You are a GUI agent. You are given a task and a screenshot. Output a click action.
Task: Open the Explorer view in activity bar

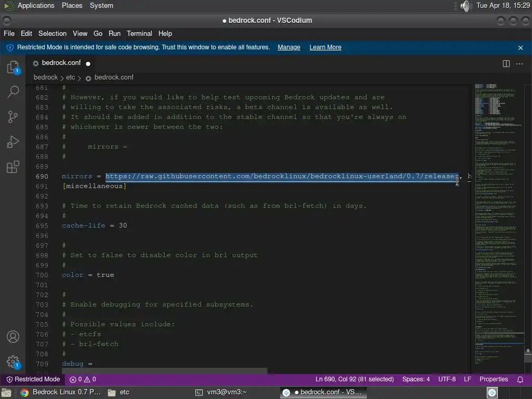pos(13,67)
